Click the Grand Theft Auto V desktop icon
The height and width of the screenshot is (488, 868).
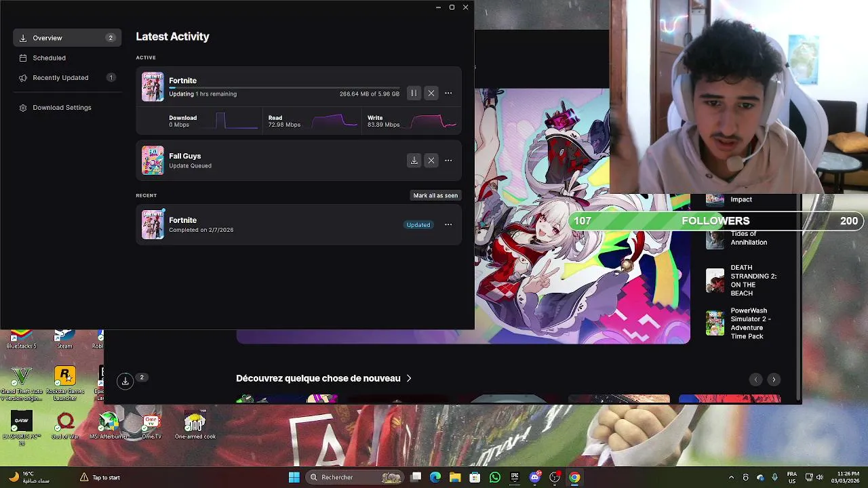22,383
